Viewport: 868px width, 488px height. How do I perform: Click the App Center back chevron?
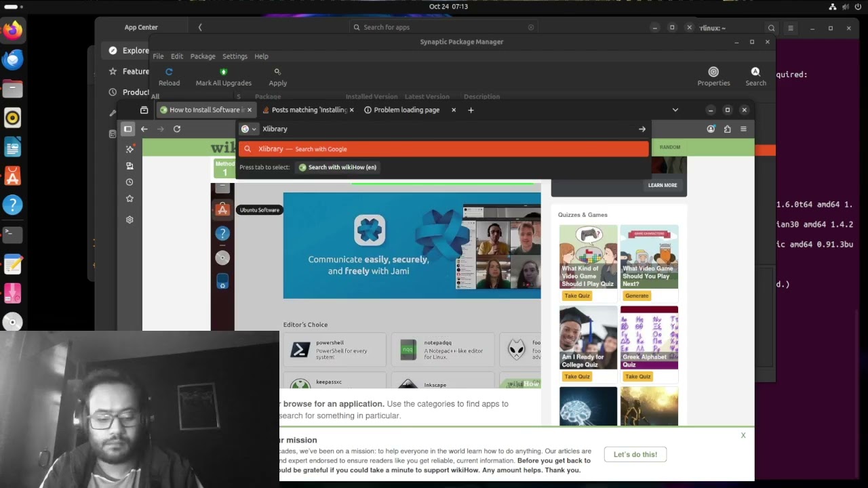200,27
